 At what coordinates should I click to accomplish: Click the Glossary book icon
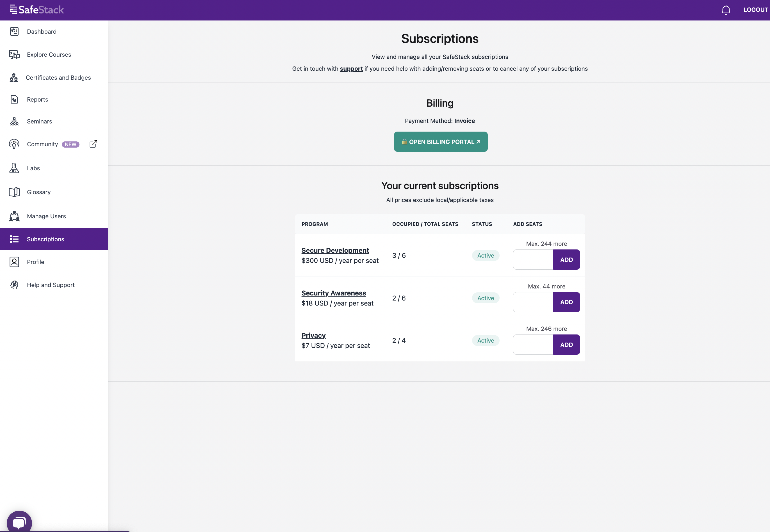coord(14,192)
